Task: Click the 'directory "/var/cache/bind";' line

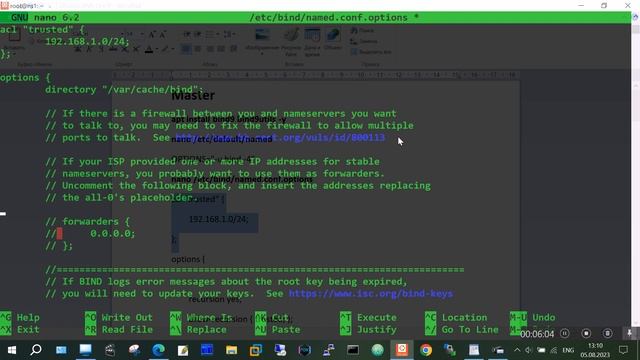Action: (x=124, y=89)
